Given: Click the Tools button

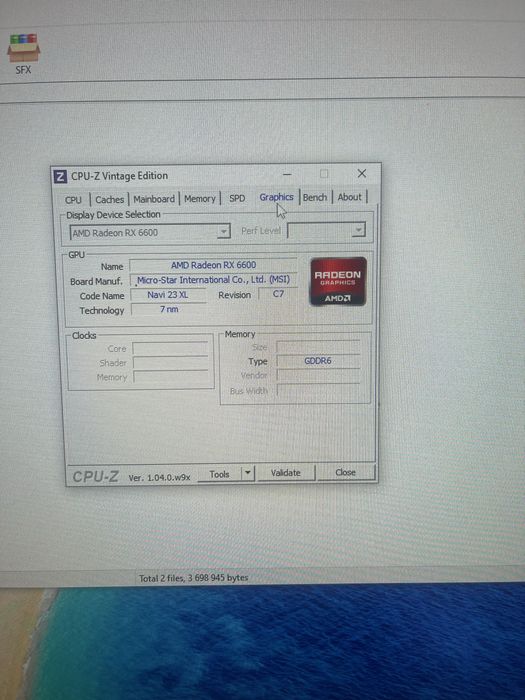Looking at the screenshot, I should coord(219,474).
